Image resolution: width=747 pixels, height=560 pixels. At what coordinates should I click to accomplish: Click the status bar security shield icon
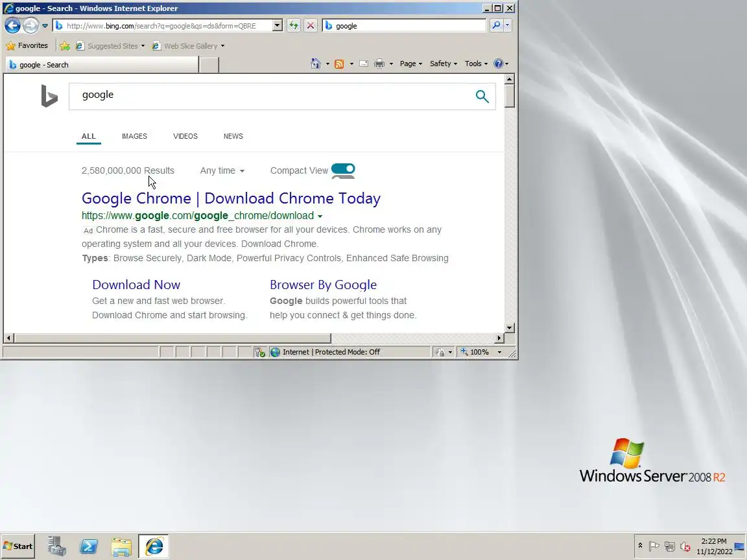[x=259, y=352]
